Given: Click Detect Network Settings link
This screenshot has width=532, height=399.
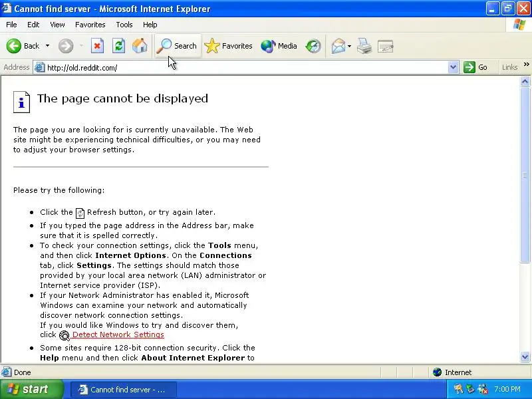Looking at the screenshot, I should coord(118,334).
